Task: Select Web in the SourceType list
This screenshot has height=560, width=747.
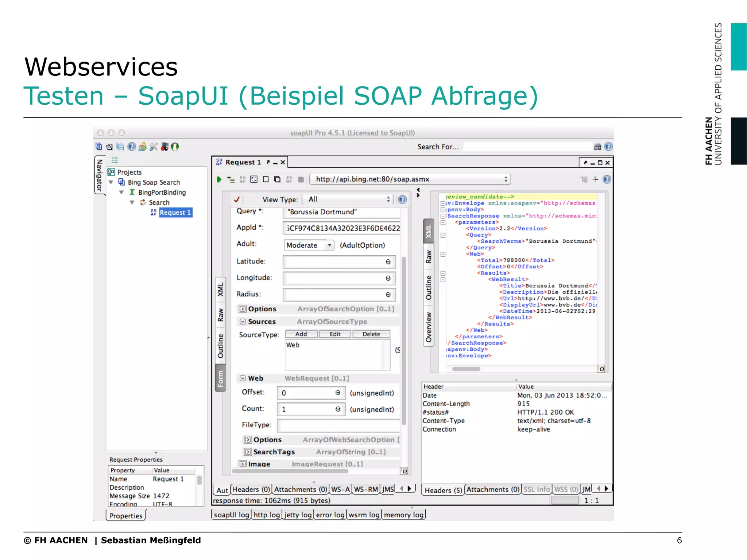Action: click(x=293, y=345)
